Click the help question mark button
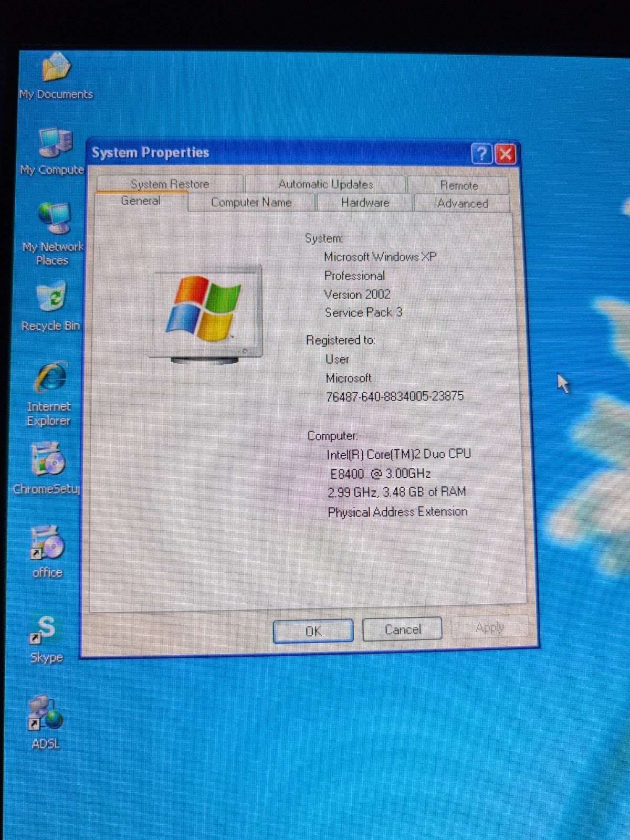This screenshot has height=840, width=630. [x=481, y=154]
